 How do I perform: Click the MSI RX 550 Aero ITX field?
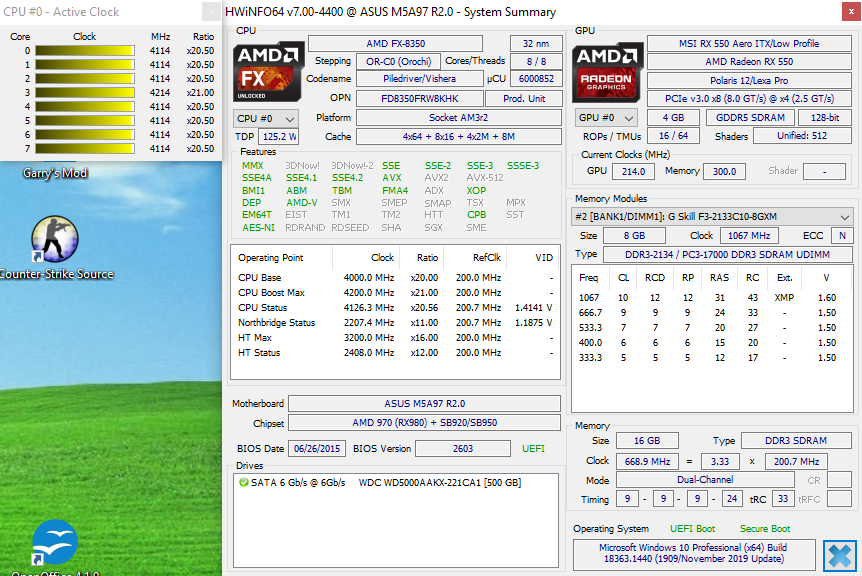(x=749, y=43)
